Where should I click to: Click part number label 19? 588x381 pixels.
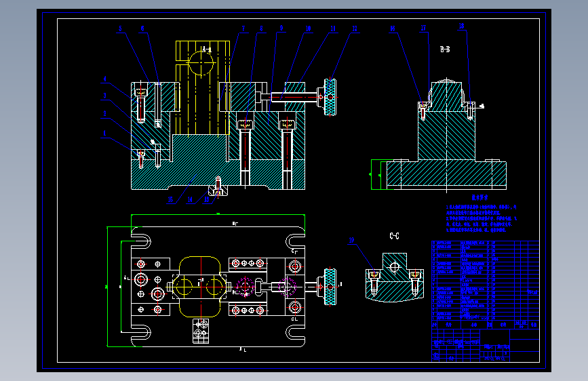coord(351,240)
